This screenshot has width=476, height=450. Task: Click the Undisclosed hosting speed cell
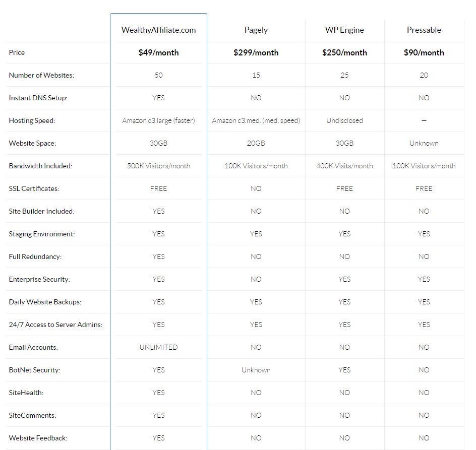pyautogui.click(x=344, y=121)
